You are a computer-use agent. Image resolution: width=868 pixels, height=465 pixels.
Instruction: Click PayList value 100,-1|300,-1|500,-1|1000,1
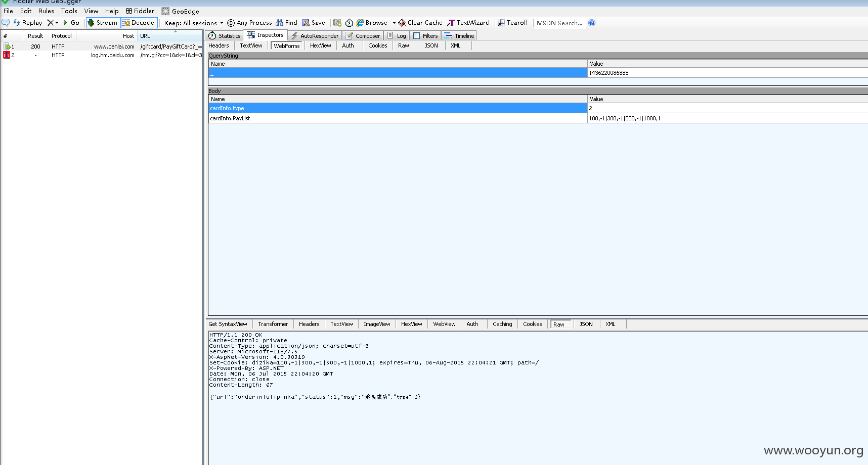[x=625, y=118]
